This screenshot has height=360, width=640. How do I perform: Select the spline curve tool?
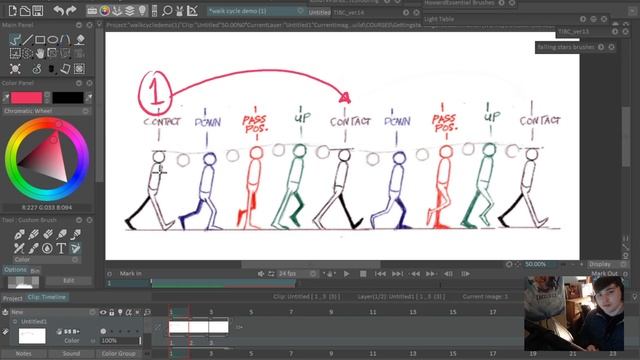[65, 40]
